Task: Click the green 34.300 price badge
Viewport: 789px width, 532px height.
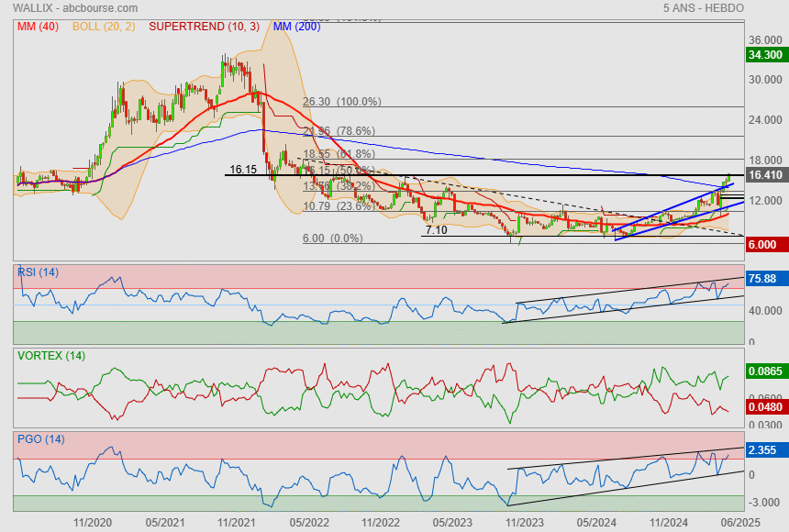Action: pos(765,55)
